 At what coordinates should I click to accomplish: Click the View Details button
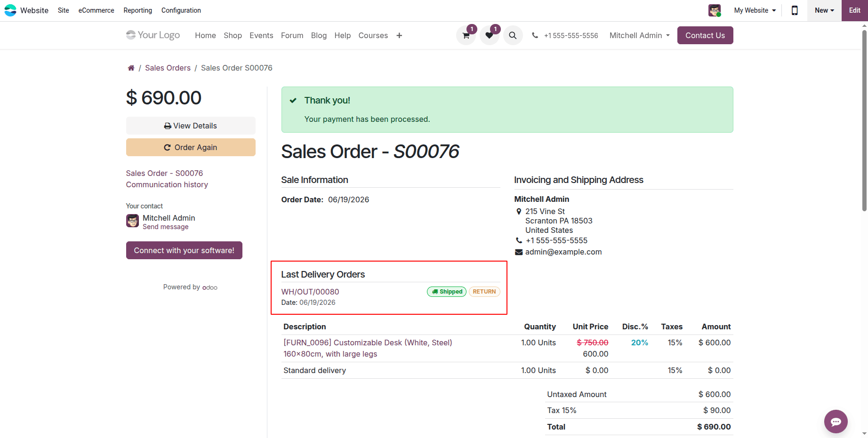pyautogui.click(x=191, y=126)
